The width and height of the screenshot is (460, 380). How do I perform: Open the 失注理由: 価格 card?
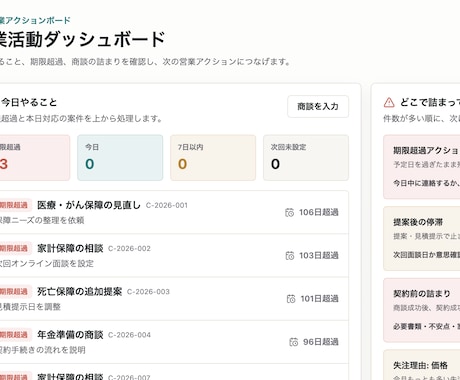click(422, 365)
